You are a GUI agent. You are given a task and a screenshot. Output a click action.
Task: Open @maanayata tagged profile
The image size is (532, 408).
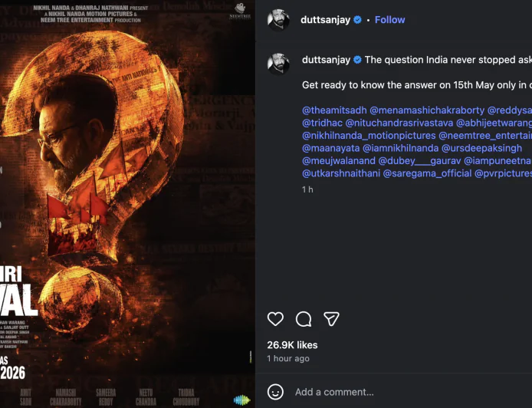pyautogui.click(x=330, y=148)
